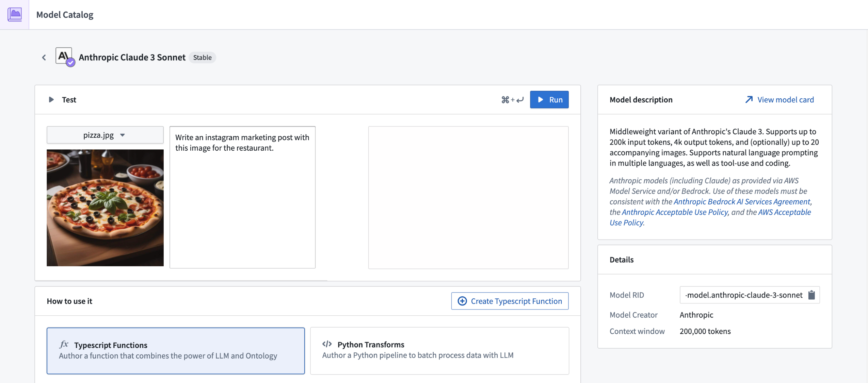
Task: Click the 'Model RID' label
Action: click(627, 295)
